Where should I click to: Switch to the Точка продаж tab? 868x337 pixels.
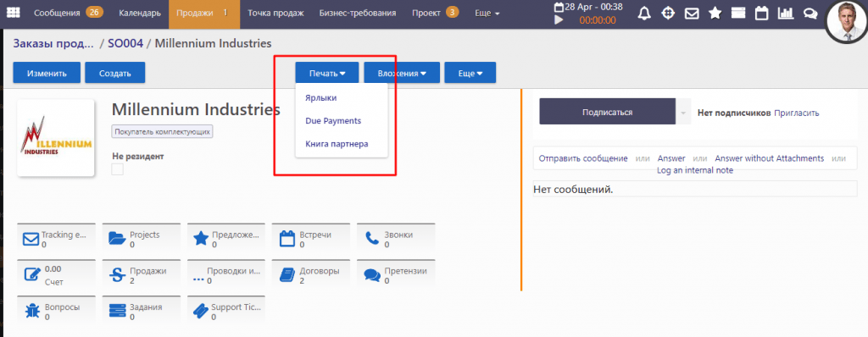click(x=275, y=14)
